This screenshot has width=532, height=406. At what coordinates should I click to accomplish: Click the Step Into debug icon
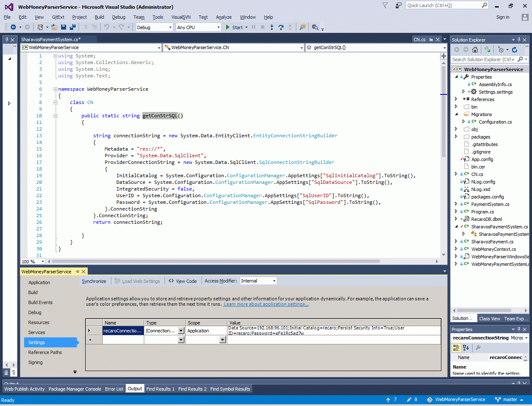(272, 27)
